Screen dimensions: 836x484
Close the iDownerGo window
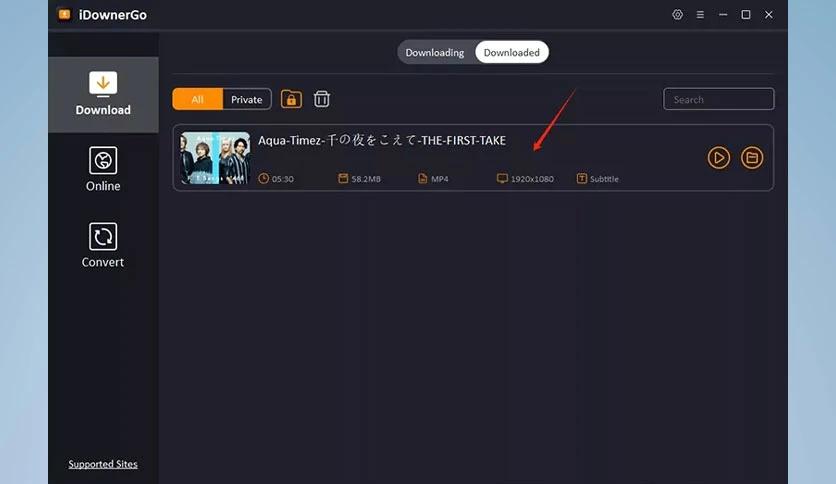pos(769,15)
